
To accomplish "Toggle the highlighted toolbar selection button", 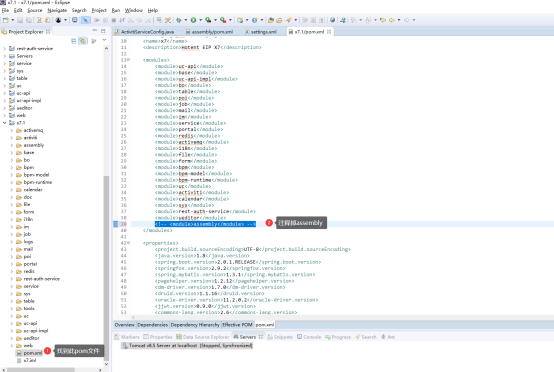I will (86, 20).
